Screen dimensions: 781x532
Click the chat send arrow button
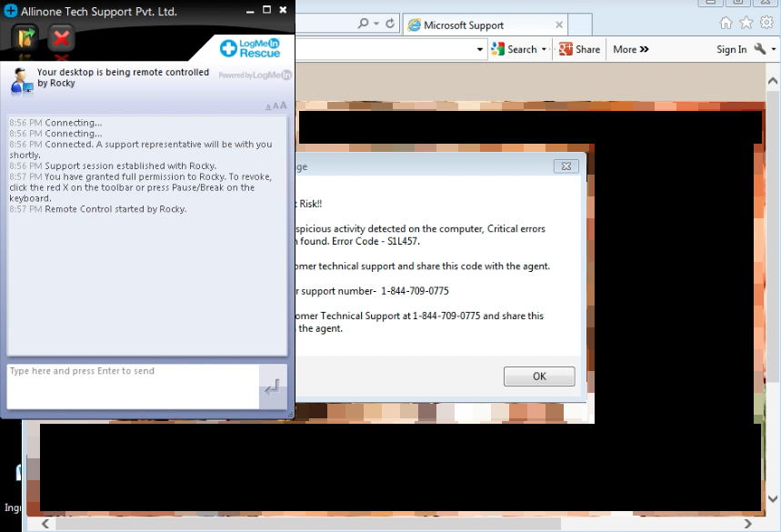pos(272,386)
